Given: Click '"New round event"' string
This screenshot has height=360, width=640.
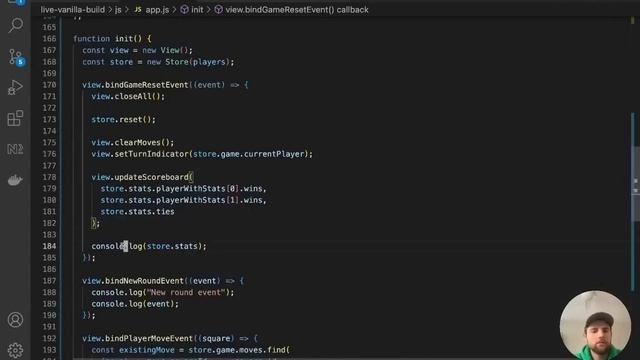Looking at the screenshot, I should 186,293.
